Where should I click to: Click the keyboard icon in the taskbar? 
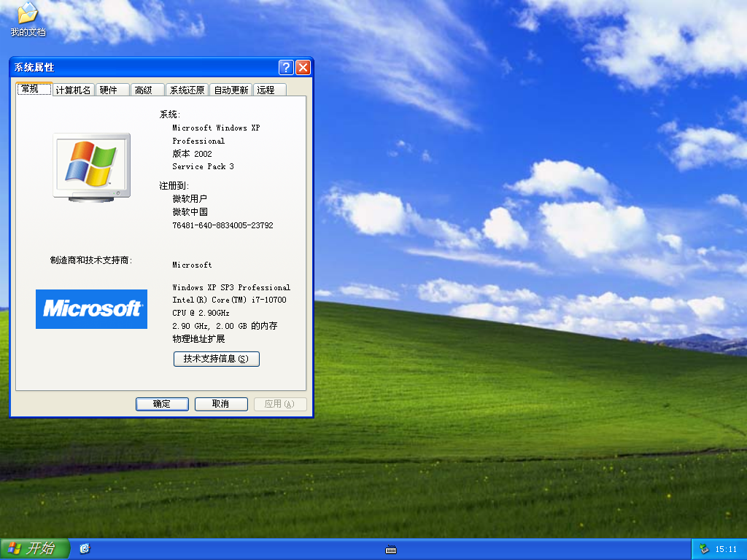[391, 550]
